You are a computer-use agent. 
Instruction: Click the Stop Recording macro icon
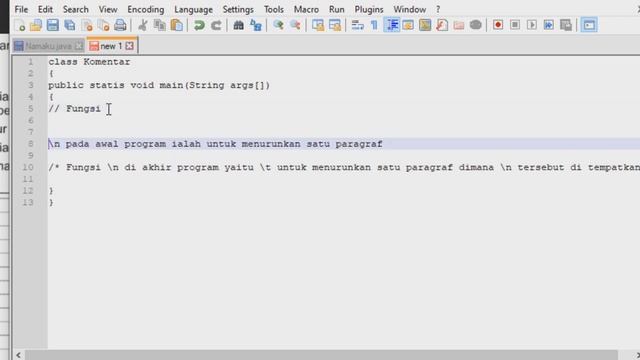tap(515, 25)
